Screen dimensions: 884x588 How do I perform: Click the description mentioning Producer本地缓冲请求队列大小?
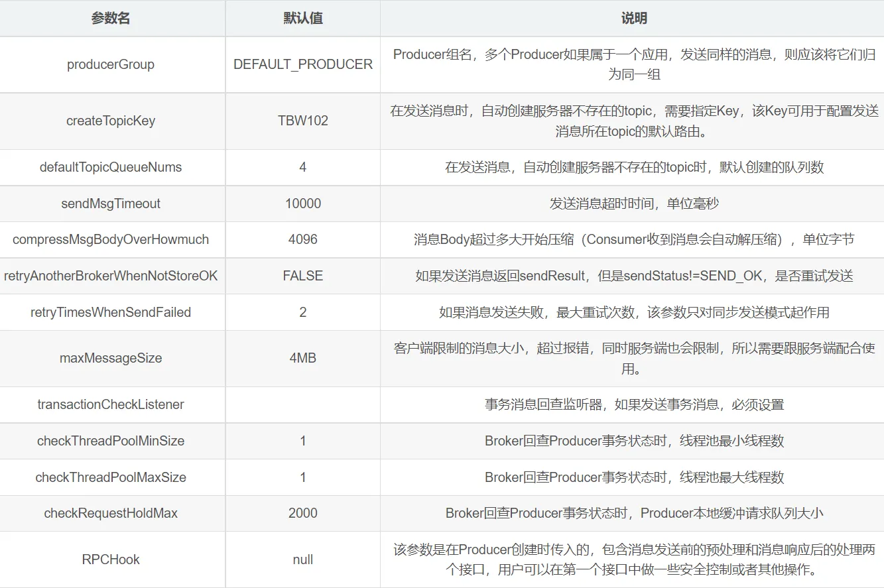[634, 513]
